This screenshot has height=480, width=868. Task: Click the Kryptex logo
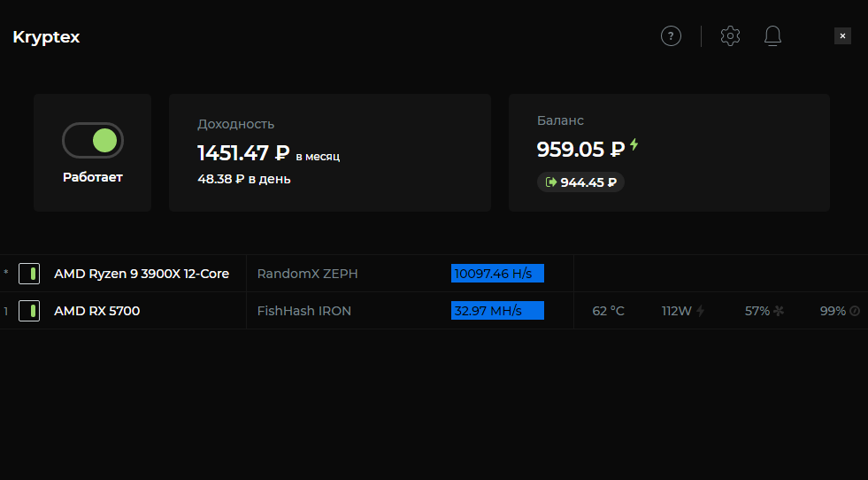coord(46,37)
